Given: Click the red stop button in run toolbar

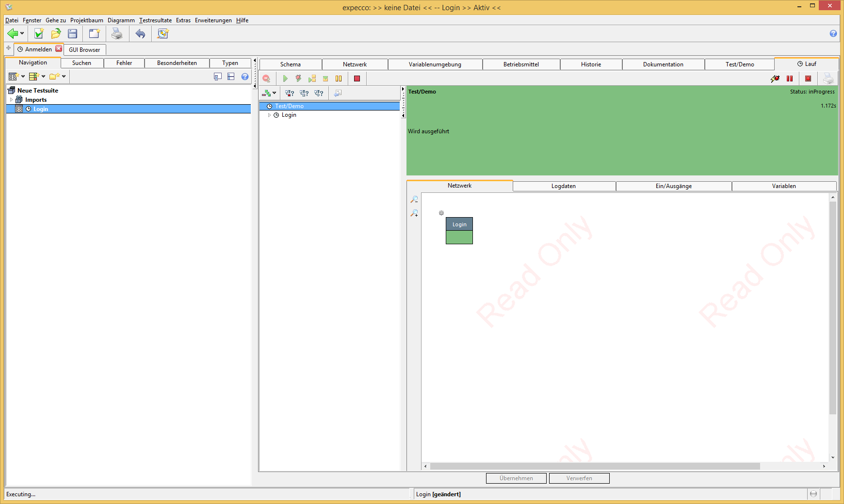Looking at the screenshot, I should tap(357, 79).
